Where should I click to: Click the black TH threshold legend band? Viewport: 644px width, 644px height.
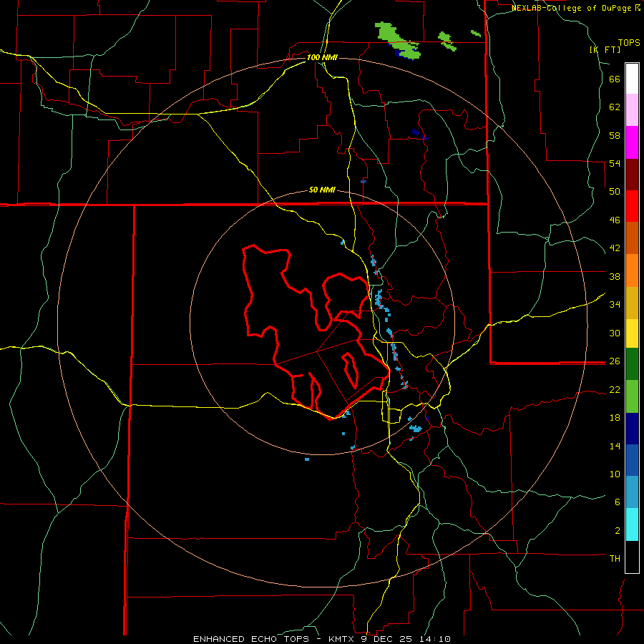point(632,557)
